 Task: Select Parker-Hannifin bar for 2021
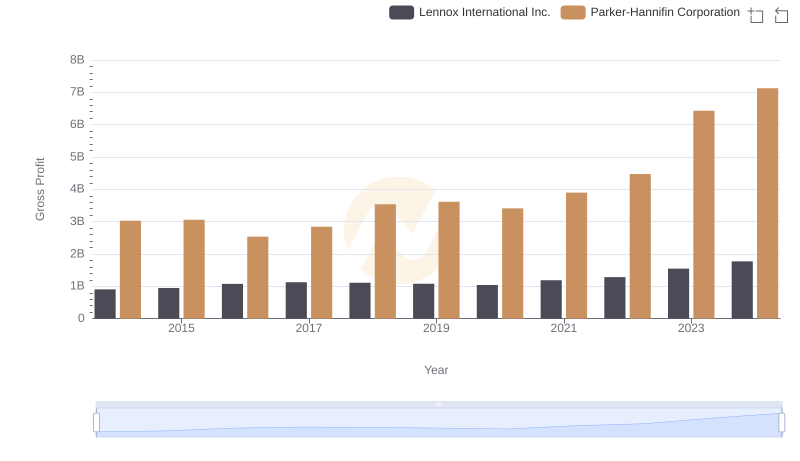click(576, 255)
